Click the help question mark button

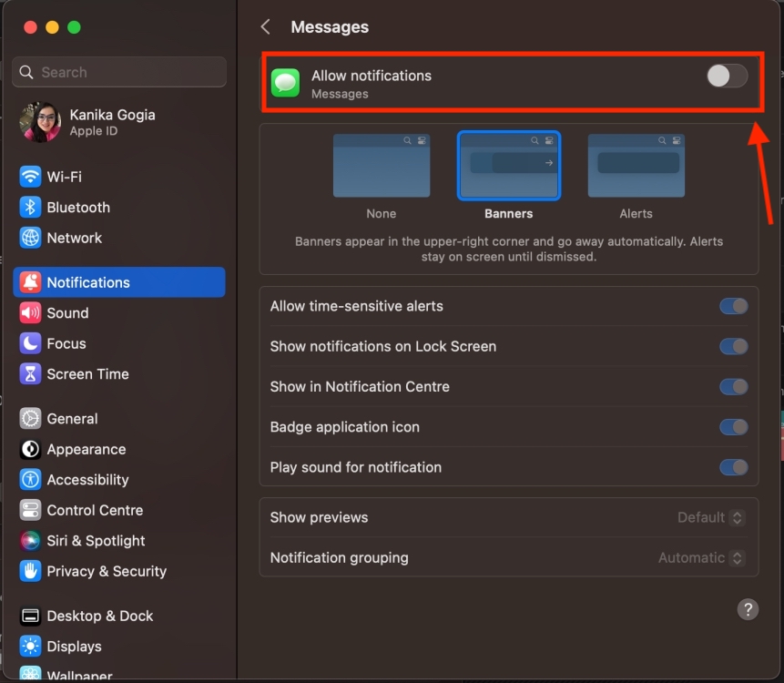[x=748, y=609]
